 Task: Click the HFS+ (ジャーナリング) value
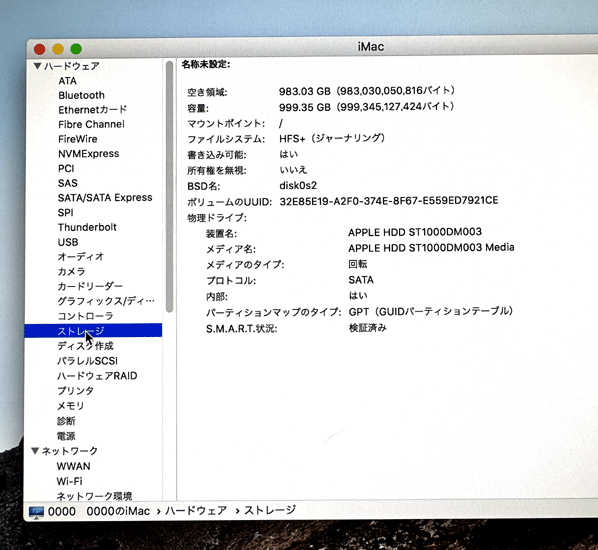pos(332,138)
